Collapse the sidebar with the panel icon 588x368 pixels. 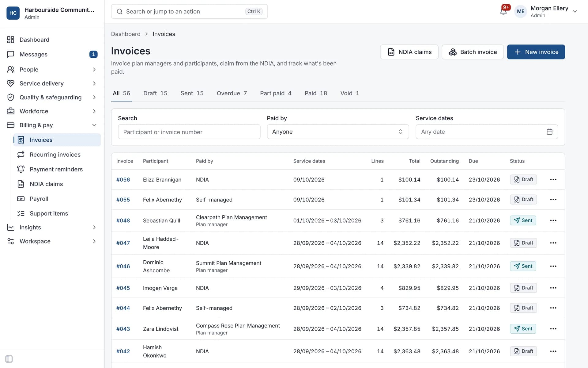click(9, 359)
